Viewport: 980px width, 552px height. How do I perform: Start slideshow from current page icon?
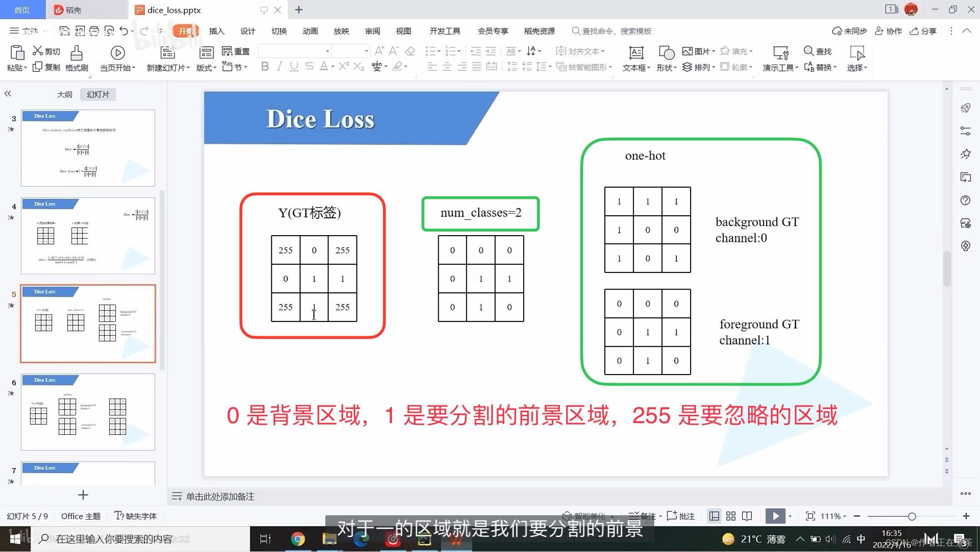[x=118, y=54]
